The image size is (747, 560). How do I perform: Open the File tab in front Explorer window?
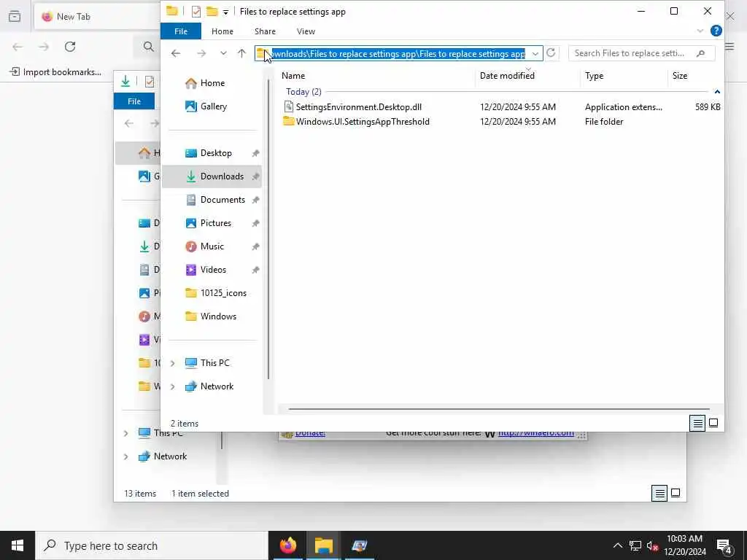(x=181, y=31)
